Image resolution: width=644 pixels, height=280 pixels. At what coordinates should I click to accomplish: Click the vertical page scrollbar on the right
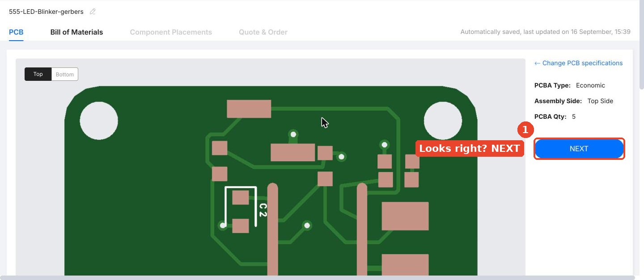[641, 45]
